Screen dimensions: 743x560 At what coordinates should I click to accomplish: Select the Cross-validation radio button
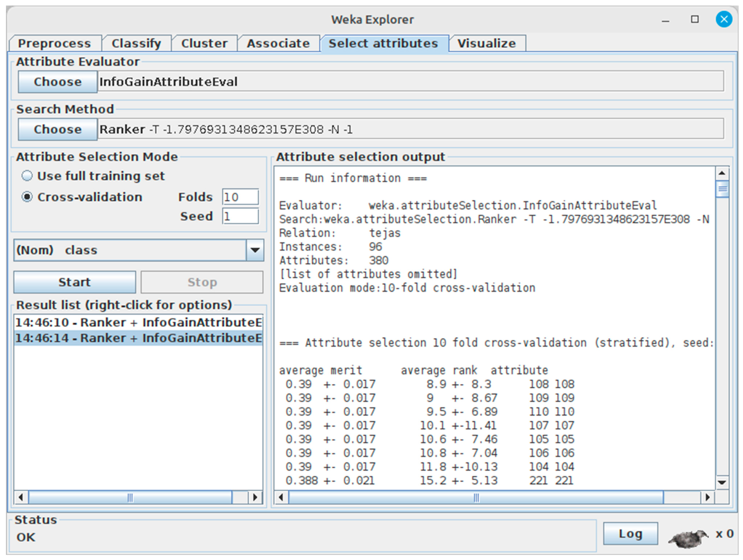[x=82, y=197]
